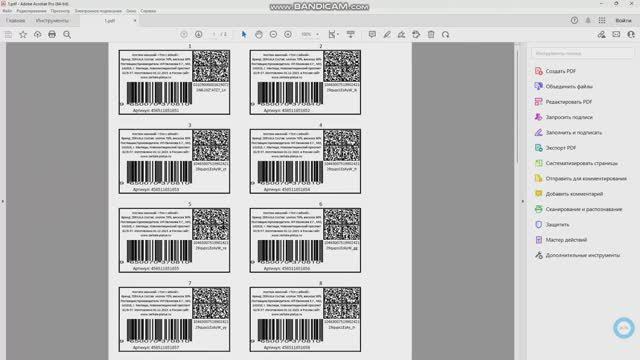Click label number 7 on the page
Viewport: 640px width, 360px height.
click(x=174, y=319)
